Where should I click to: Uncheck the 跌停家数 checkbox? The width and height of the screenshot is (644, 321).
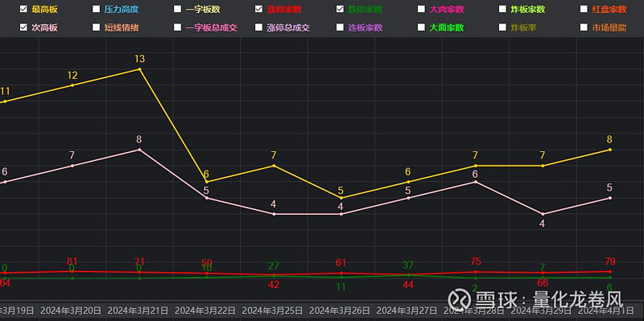click(x=340, y=9)
